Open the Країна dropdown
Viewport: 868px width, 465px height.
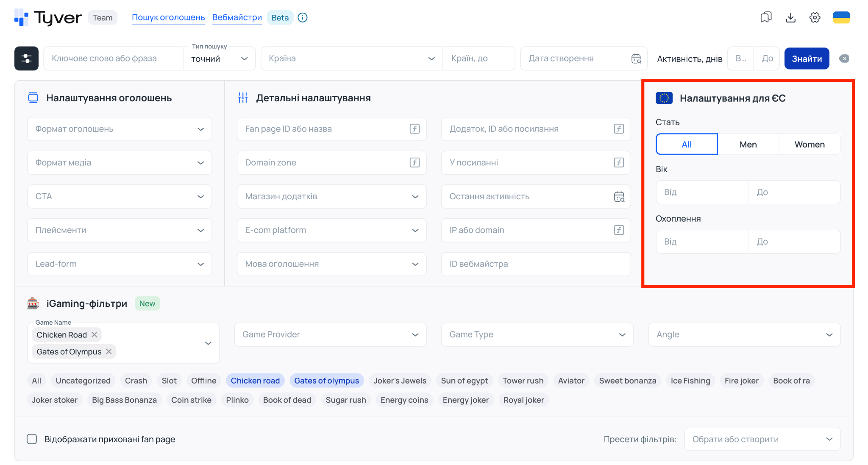tap(352, 58)
